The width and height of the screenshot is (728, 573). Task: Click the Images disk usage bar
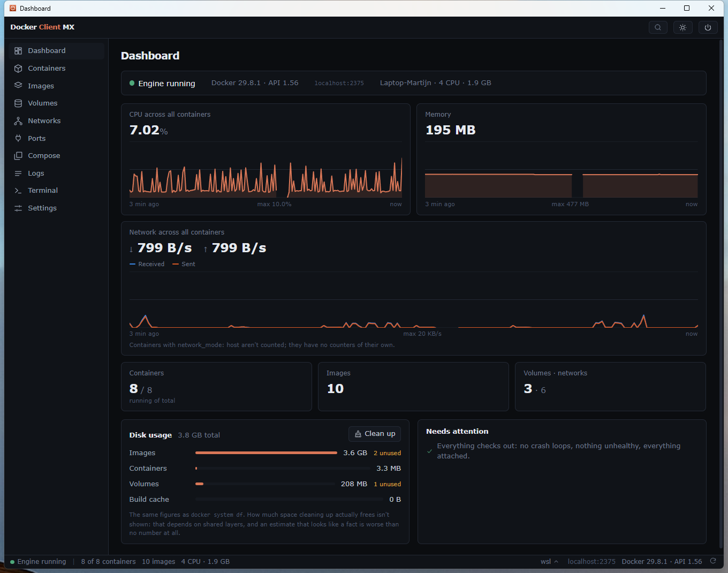266,453
